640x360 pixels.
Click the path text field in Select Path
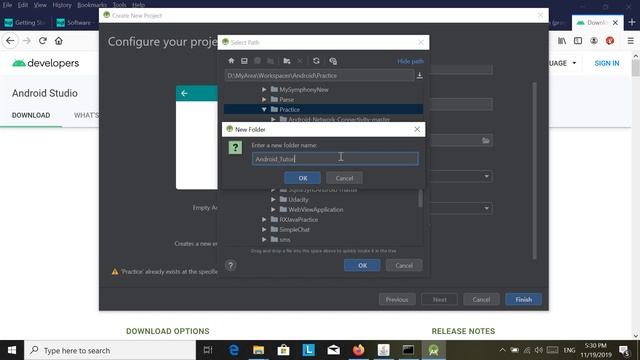[x=319, y=76]
